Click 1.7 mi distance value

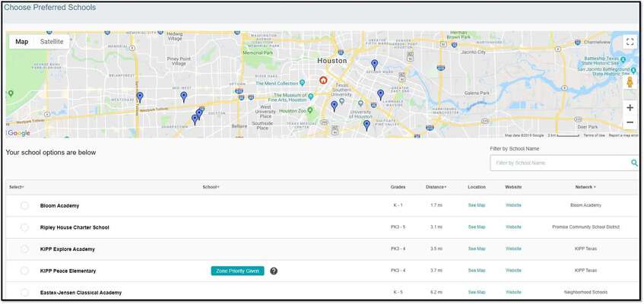tap(436, 205)
